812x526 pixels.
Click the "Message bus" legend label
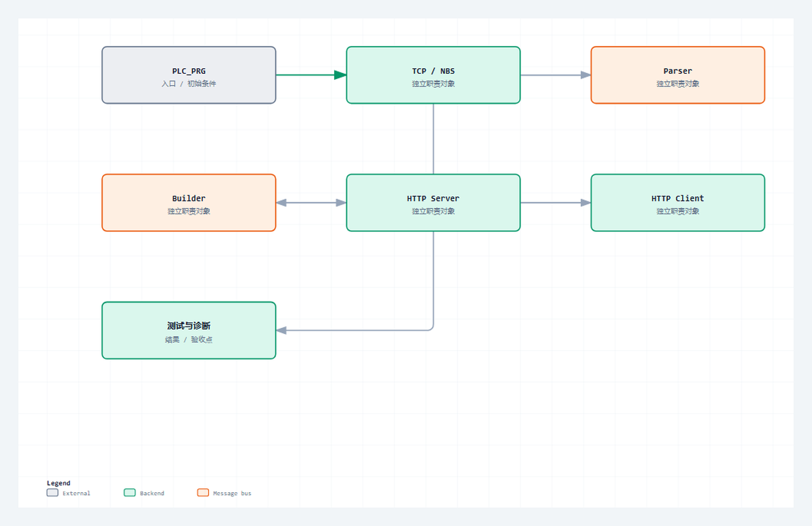click(x=232, y=494)
